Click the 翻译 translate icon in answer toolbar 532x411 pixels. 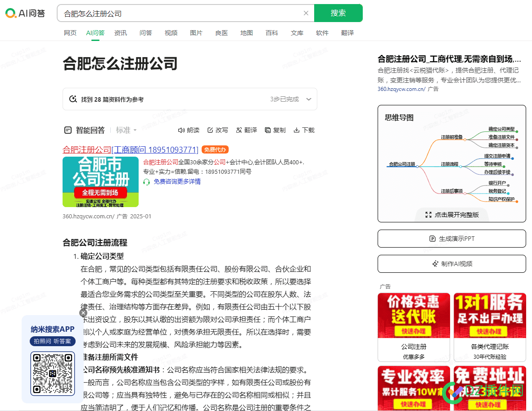point(239,130)
